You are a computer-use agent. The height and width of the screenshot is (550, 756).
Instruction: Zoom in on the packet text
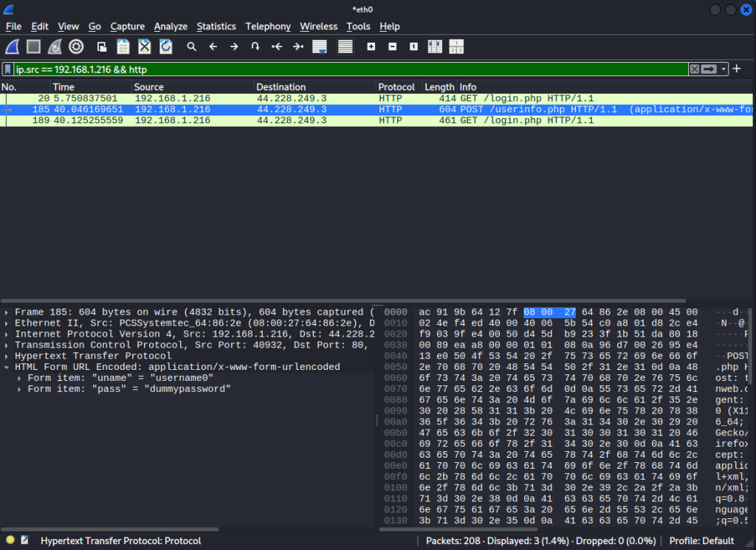[371, 47]
